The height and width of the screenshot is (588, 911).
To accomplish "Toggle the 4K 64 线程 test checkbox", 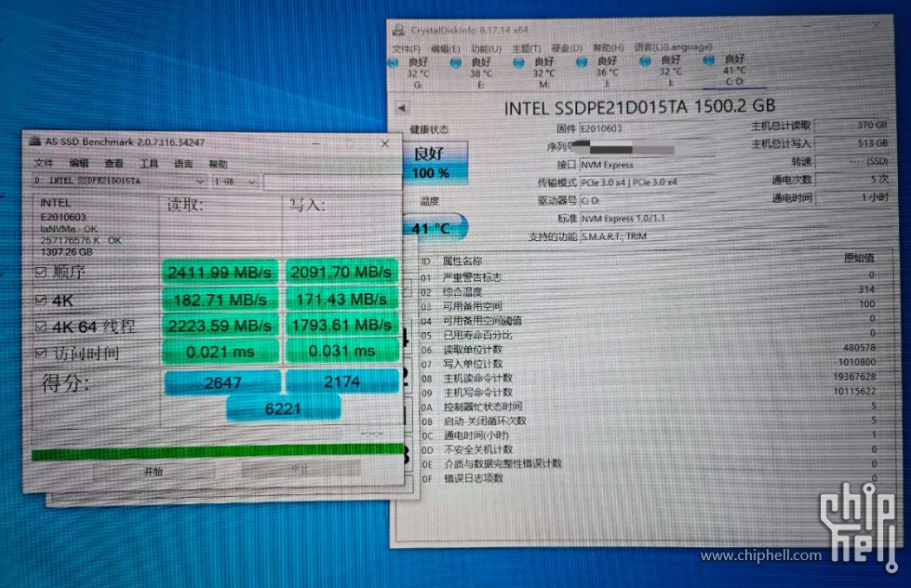I will (41, 327).
